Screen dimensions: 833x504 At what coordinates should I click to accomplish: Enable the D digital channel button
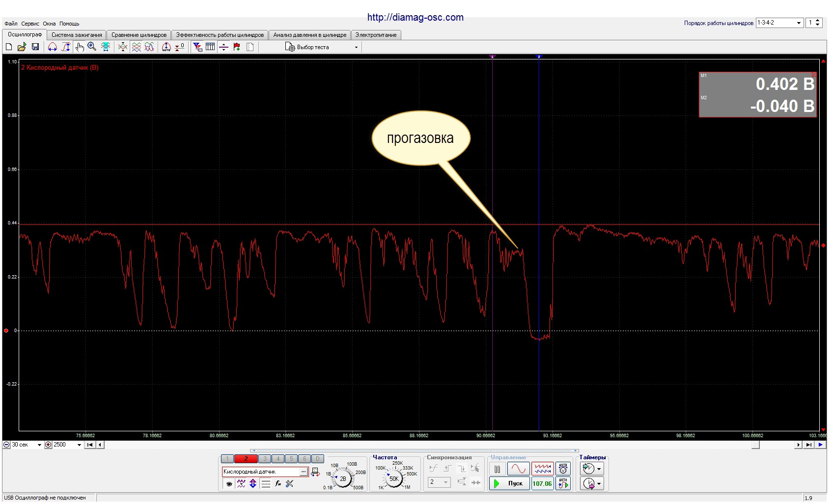click(318, 459)
